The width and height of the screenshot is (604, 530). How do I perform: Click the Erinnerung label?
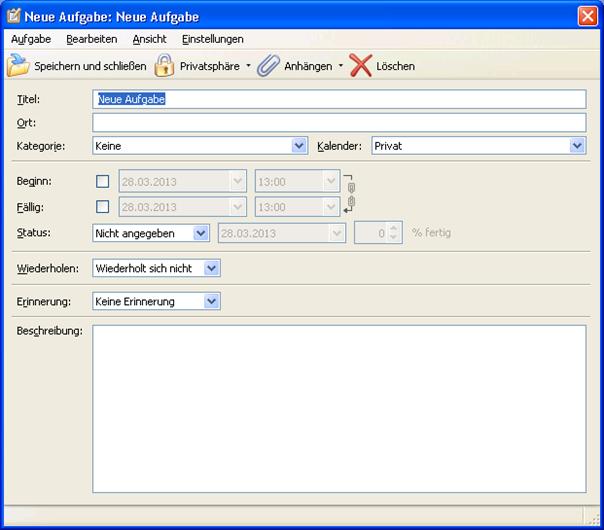pyautogui.click(x=44, y=301)
